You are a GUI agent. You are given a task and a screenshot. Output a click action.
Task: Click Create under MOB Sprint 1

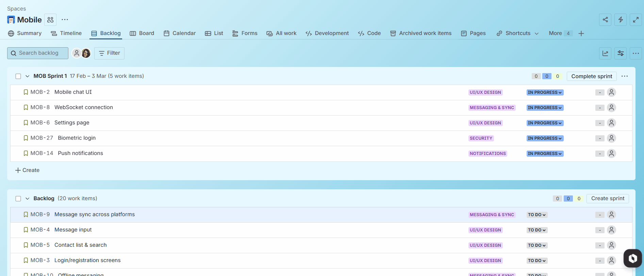(x=28, y=170)
